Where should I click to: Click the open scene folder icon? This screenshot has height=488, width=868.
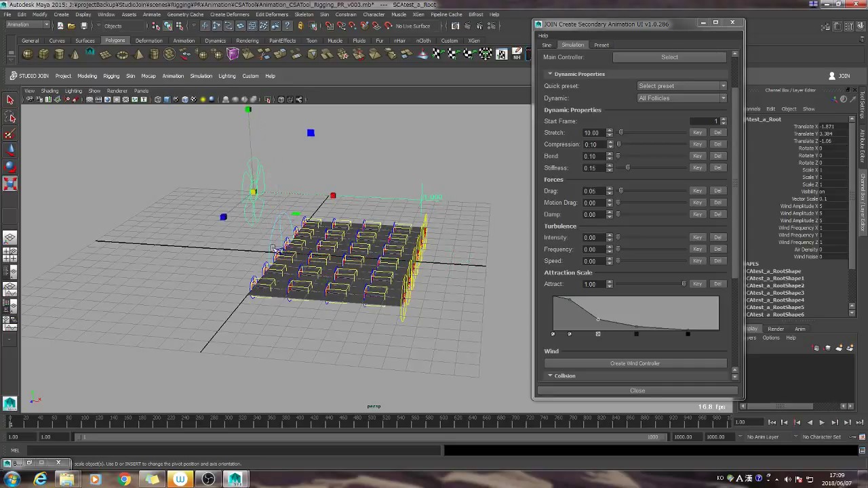point(72,26)
